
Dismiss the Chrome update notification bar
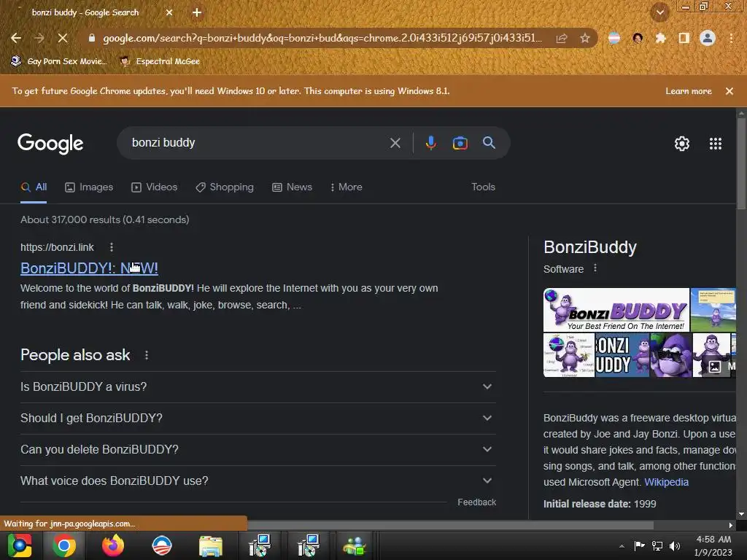tap(729, 91)
